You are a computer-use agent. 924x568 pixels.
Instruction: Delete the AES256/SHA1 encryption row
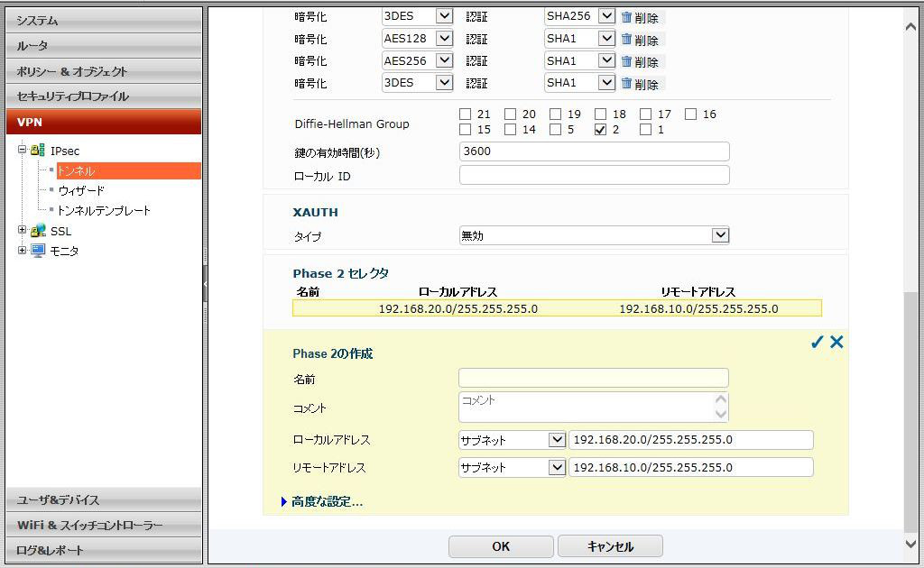640,61
